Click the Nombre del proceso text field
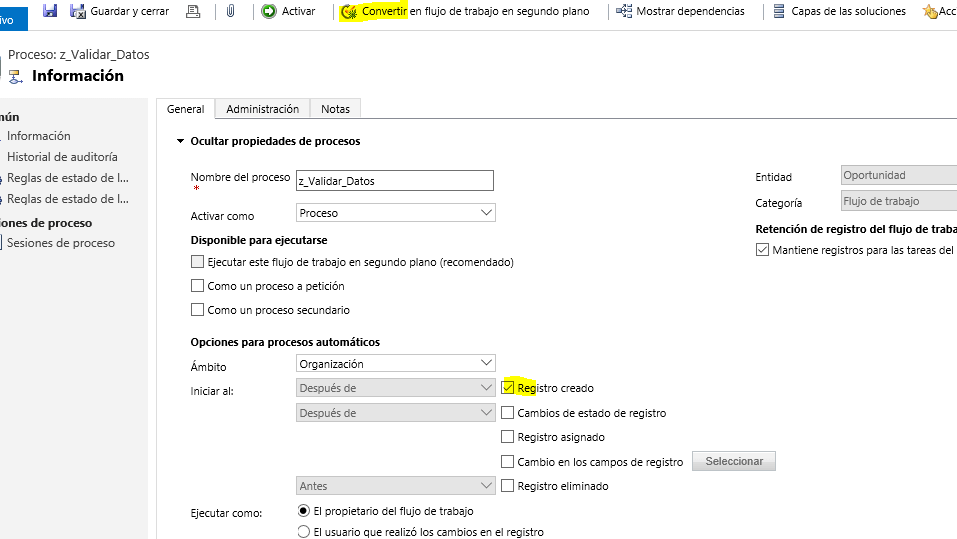 (394, 181)
